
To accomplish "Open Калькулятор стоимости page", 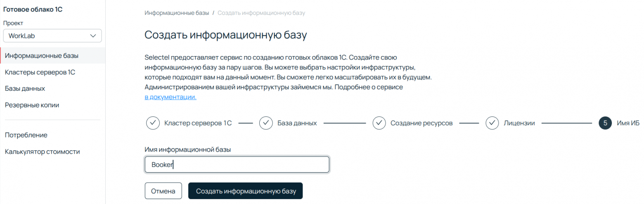I will (42, 152).
